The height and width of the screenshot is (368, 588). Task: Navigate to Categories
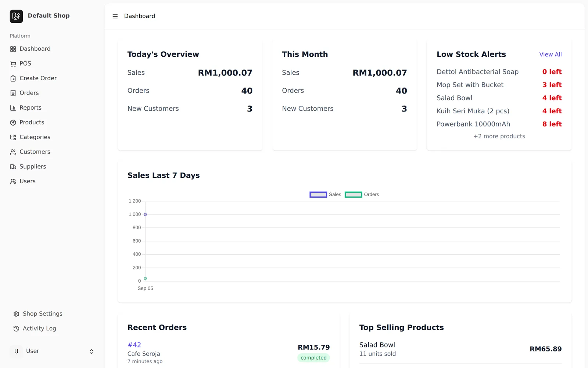[x=52, y=137]
